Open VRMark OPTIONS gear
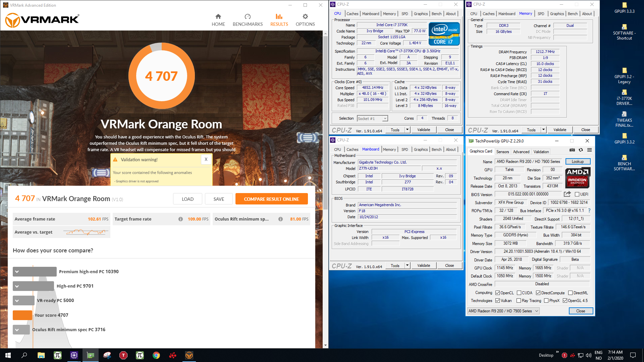644x362 pixels. (x=305, y=20)
